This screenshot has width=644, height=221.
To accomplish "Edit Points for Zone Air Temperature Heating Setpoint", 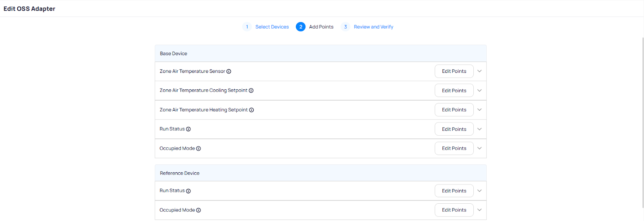I will click(x=454, y=110).
